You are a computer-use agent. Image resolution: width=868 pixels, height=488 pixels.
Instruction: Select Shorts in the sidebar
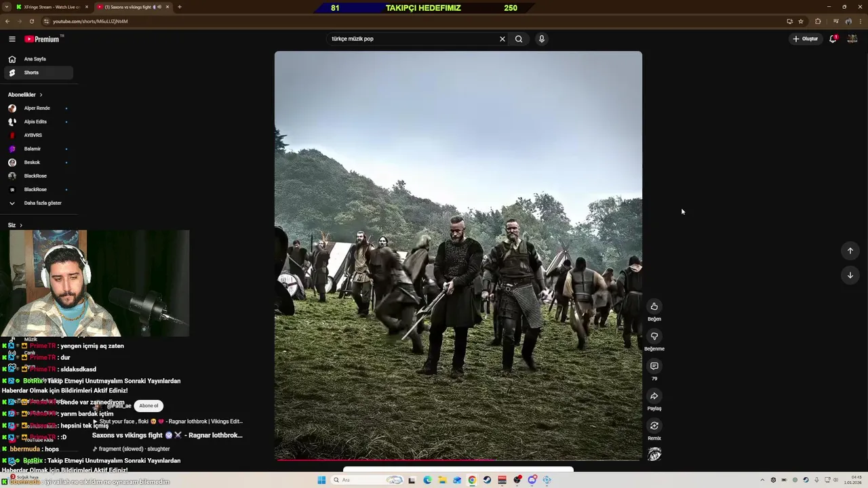point(39,73)
